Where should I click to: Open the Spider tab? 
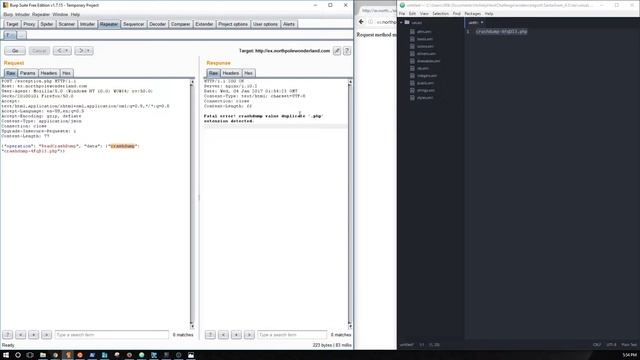coord(47,24)
